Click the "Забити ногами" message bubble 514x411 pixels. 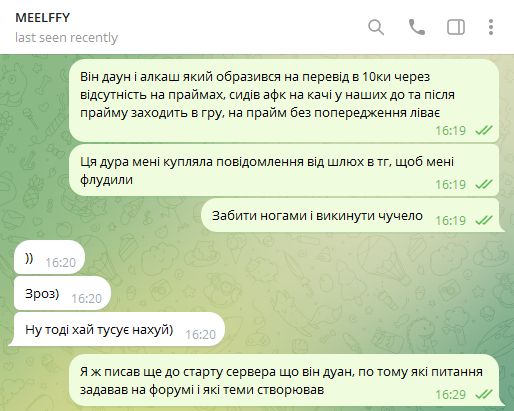(353, 215)
